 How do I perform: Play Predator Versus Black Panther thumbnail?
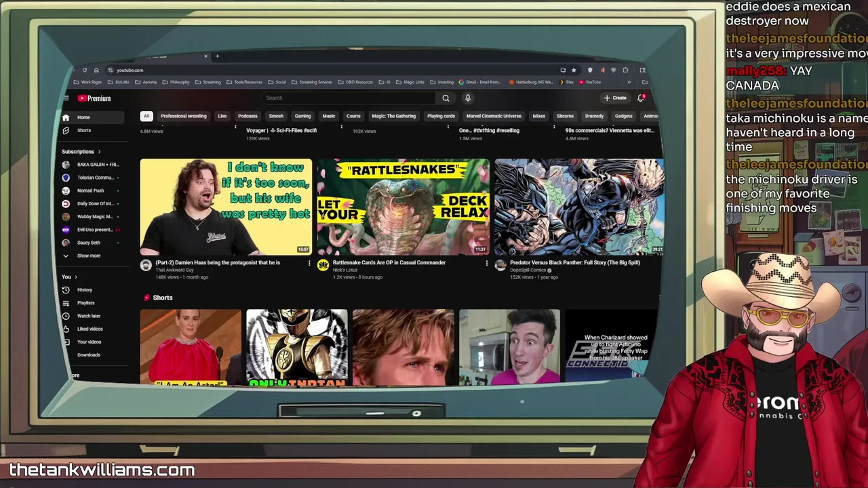(x=579, y=207)
